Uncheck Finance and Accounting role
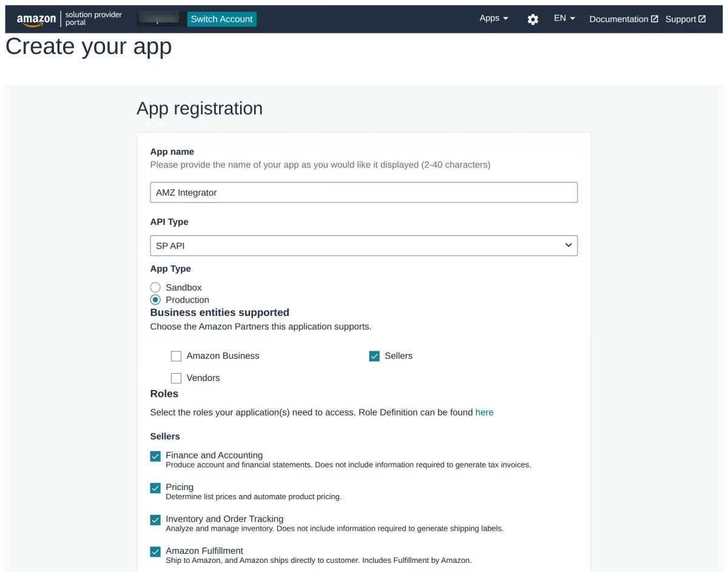 click(155, 456)
